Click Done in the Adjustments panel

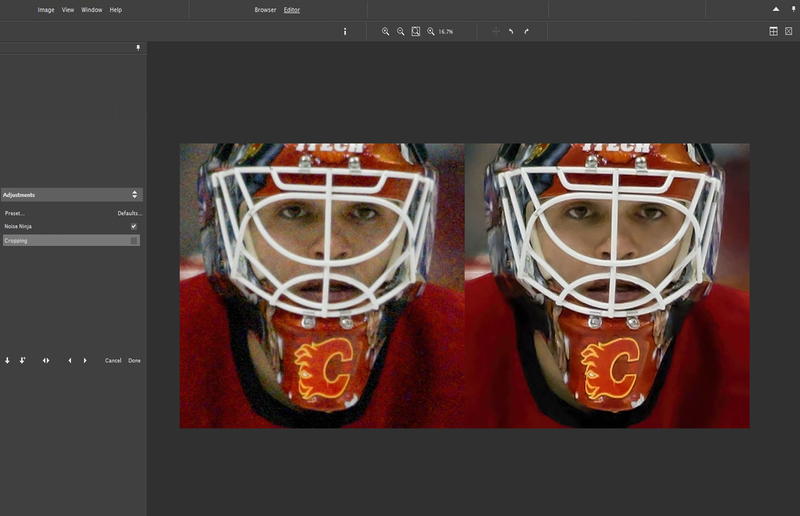tap(134, 360)
